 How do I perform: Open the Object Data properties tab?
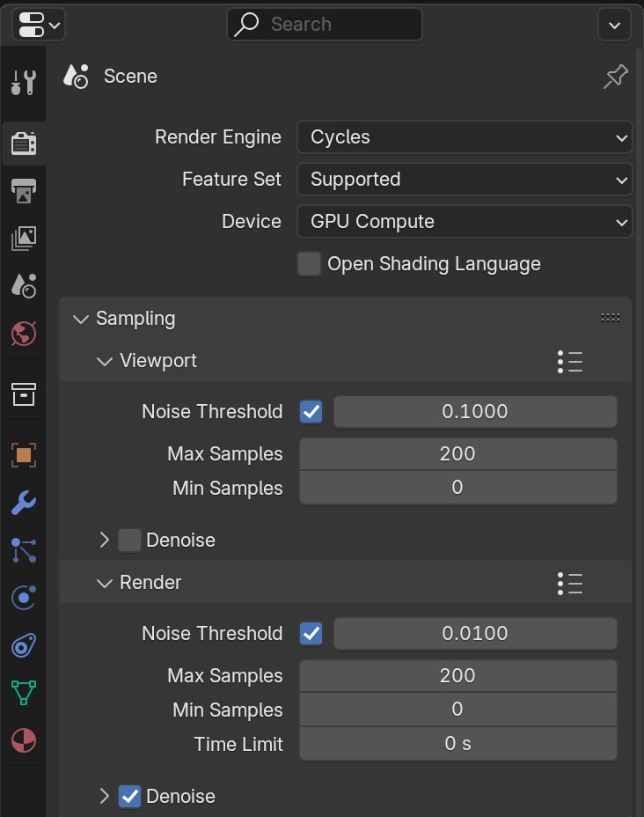point(24,693)
